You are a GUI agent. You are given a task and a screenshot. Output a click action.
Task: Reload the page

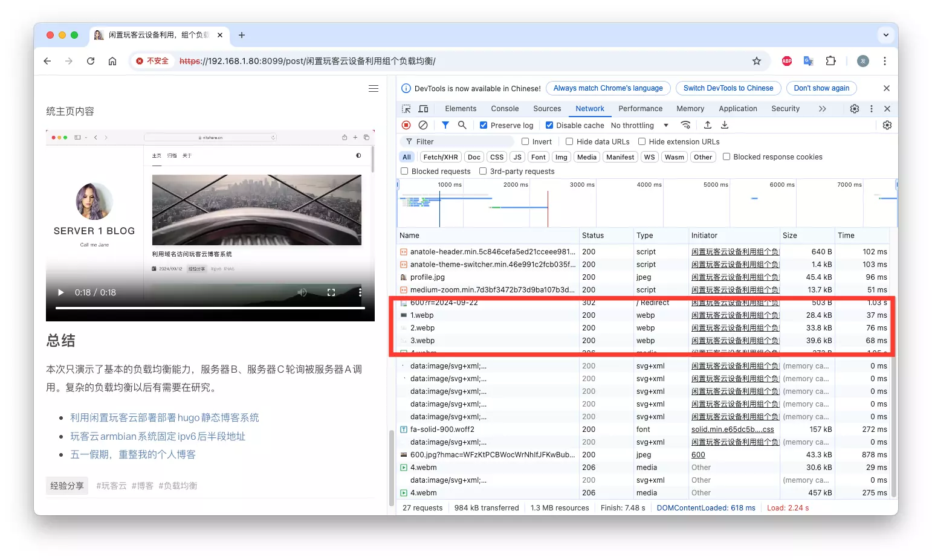click(91, 61)
